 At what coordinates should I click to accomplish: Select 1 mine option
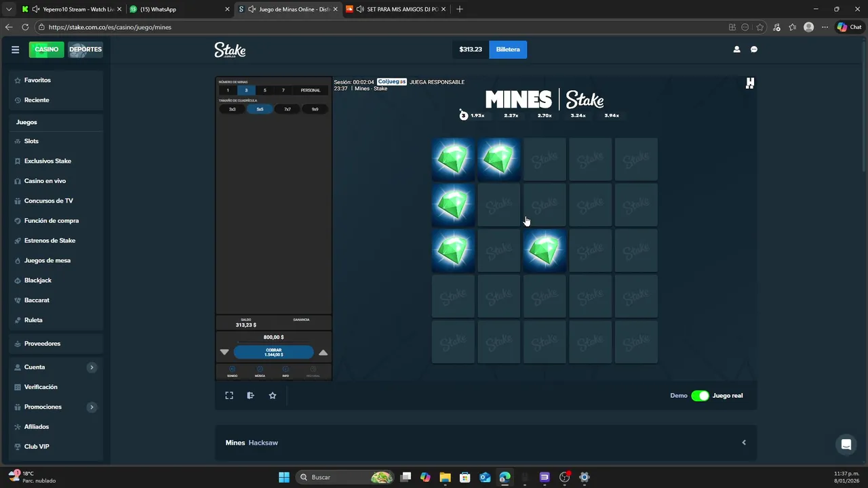228,90
